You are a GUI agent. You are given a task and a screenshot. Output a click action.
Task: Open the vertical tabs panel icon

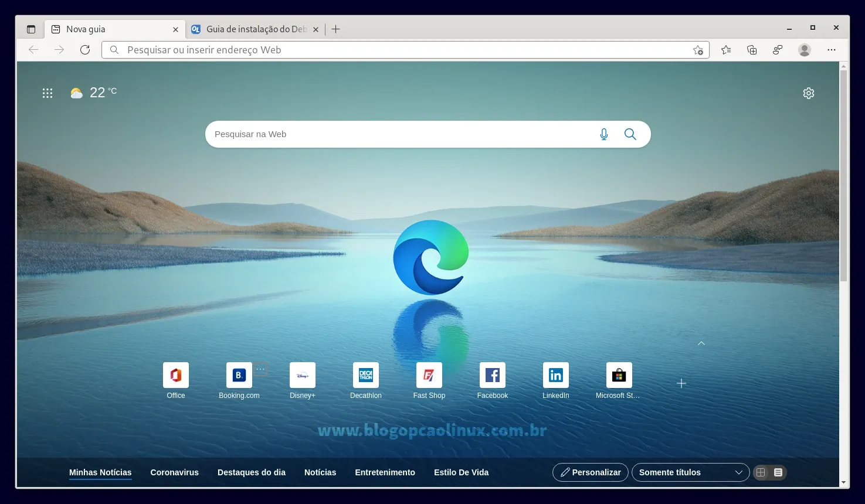point(31,29)
